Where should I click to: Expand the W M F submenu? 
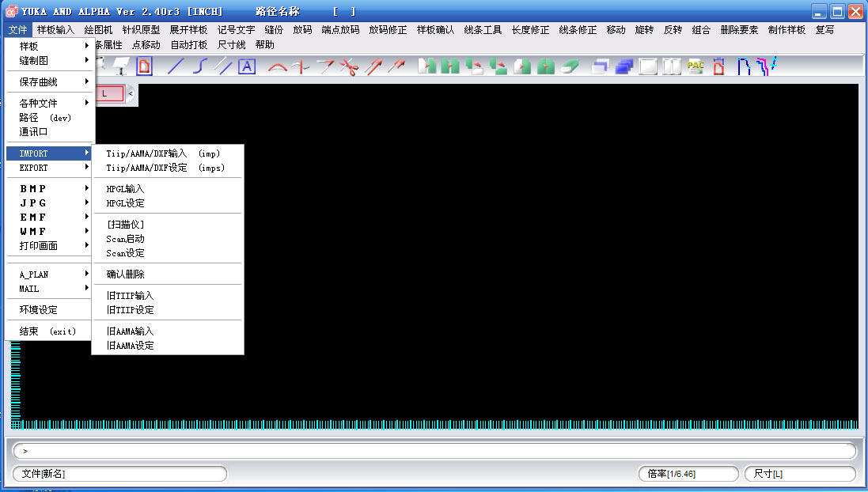click(x=49, y=231)
